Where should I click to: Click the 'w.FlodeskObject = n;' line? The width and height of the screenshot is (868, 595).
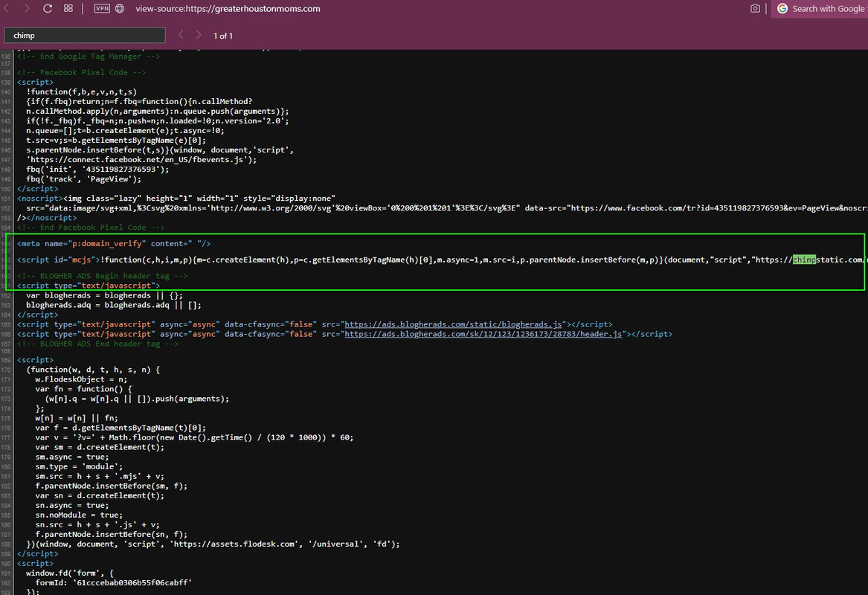click(81, 379)
